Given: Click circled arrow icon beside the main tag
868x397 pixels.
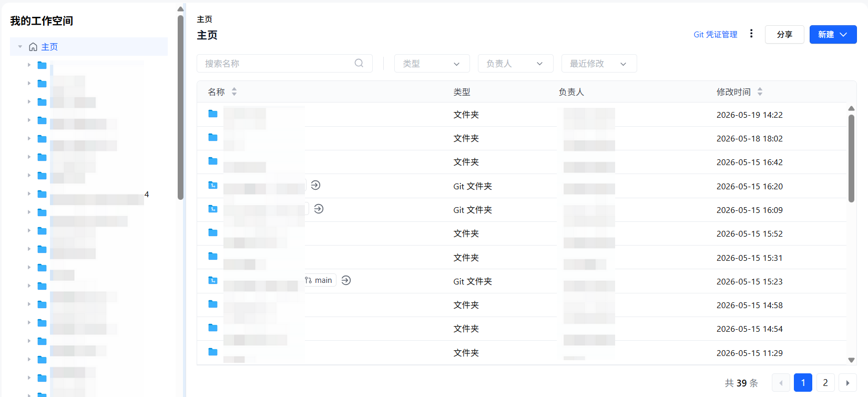Looking at the screenshot, I should (346, 280).
